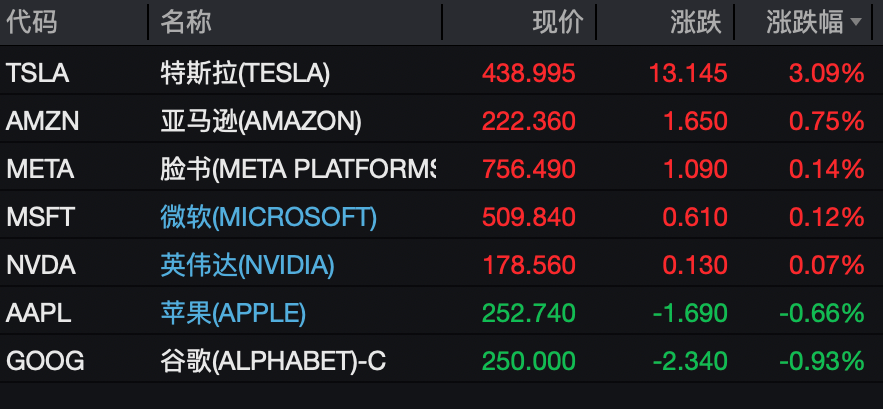884x410 pixels.
Task: Click the 亚马逊(AMAZON) stock name
Action: 261,121
